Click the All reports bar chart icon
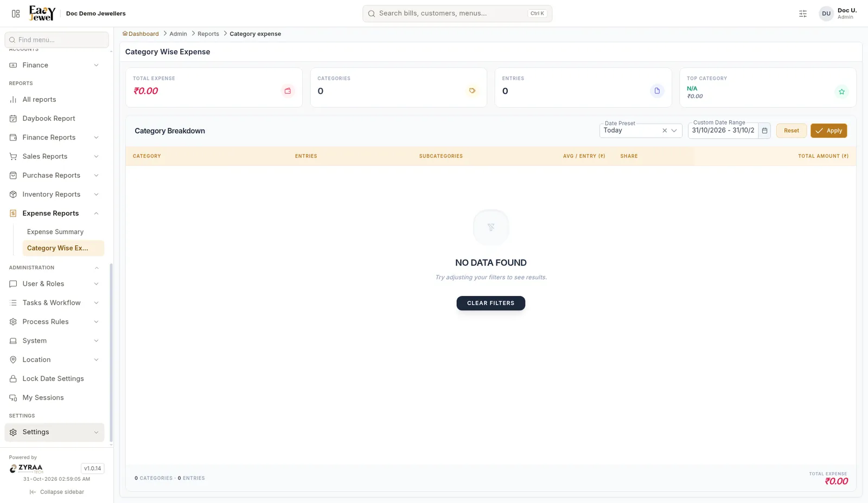The height and width of the screenshot is (503, 868). [x=13, y=100]
